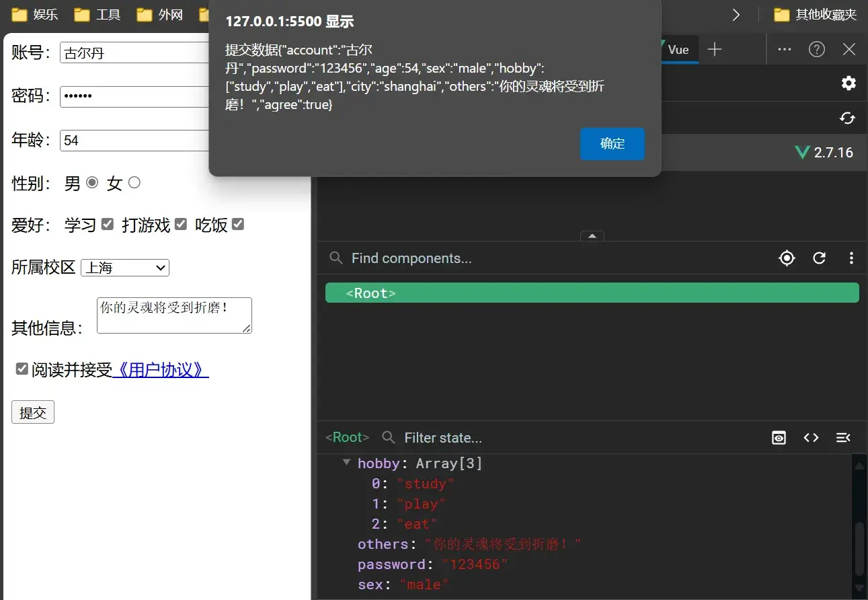Click into the 其他信息 textarea

[x=174, y=315]
